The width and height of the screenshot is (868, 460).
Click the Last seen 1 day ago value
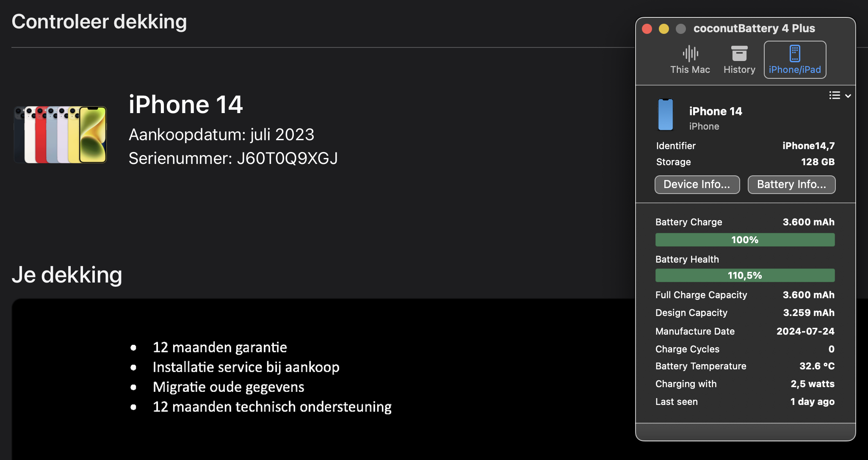(813, 402)
